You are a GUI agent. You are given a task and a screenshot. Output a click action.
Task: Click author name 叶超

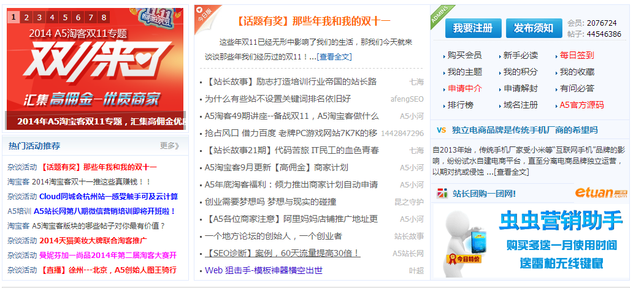[x=416, y=270]
